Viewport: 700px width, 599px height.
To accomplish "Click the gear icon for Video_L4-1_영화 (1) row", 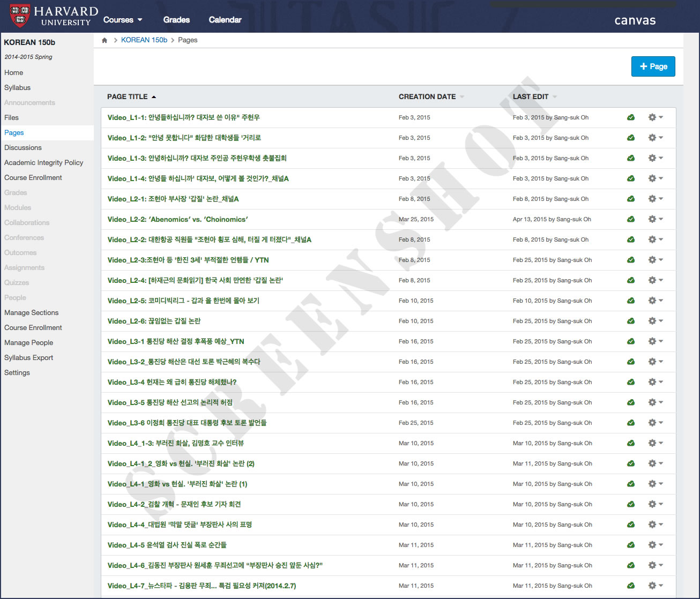I will tap(656, 484).
